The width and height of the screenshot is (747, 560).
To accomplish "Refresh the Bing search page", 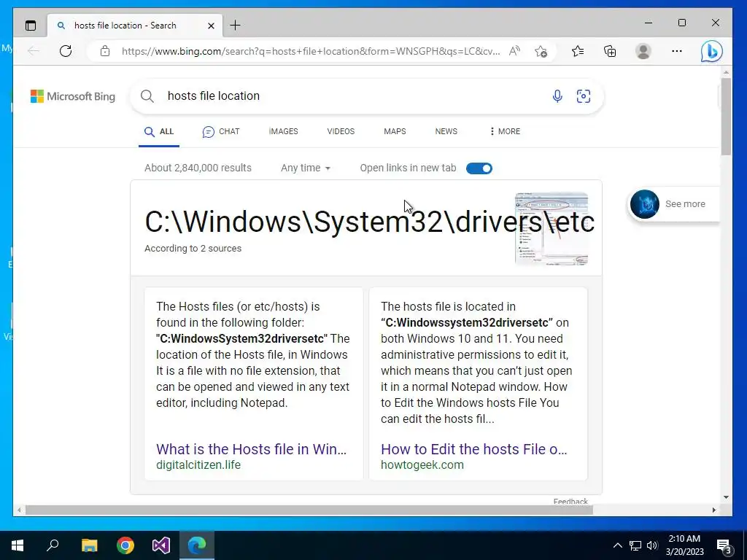I will click(x=66, y=51).
